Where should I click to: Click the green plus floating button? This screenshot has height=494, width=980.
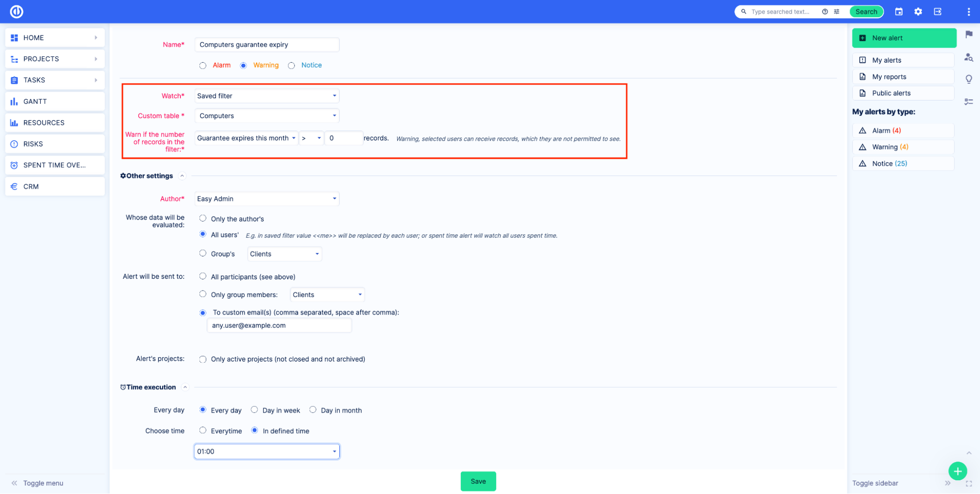[957, 471]
